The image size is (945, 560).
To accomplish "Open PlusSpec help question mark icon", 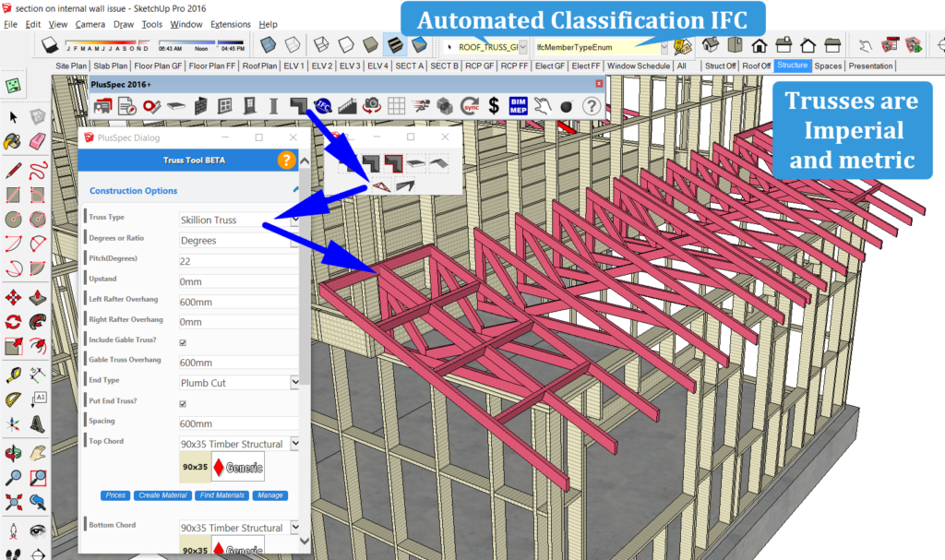I will click(x=592, y=106).
